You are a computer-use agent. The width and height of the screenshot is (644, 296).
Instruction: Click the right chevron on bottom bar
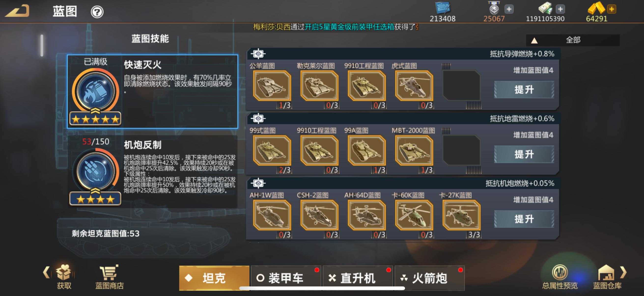point(623,272)
